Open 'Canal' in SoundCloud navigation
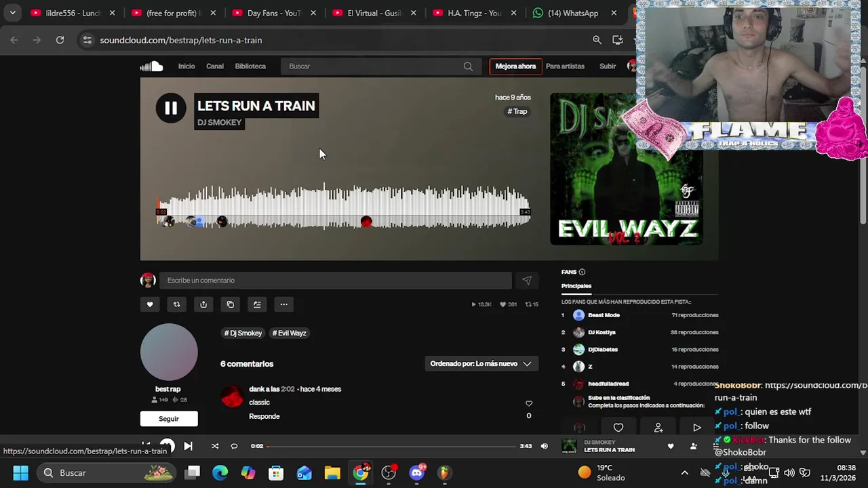 pyautogui.click(x=215, y=66)
